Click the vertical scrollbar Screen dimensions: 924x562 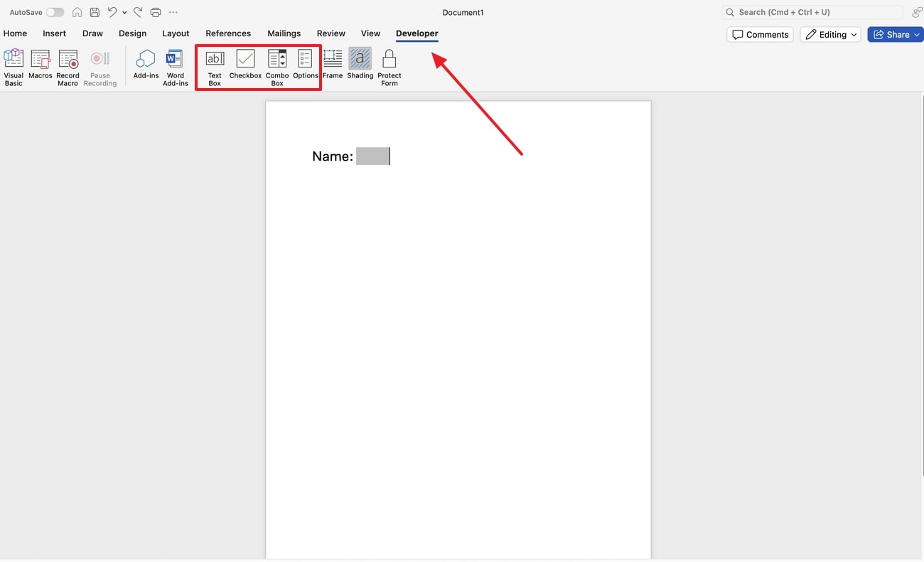click(922, 284)
